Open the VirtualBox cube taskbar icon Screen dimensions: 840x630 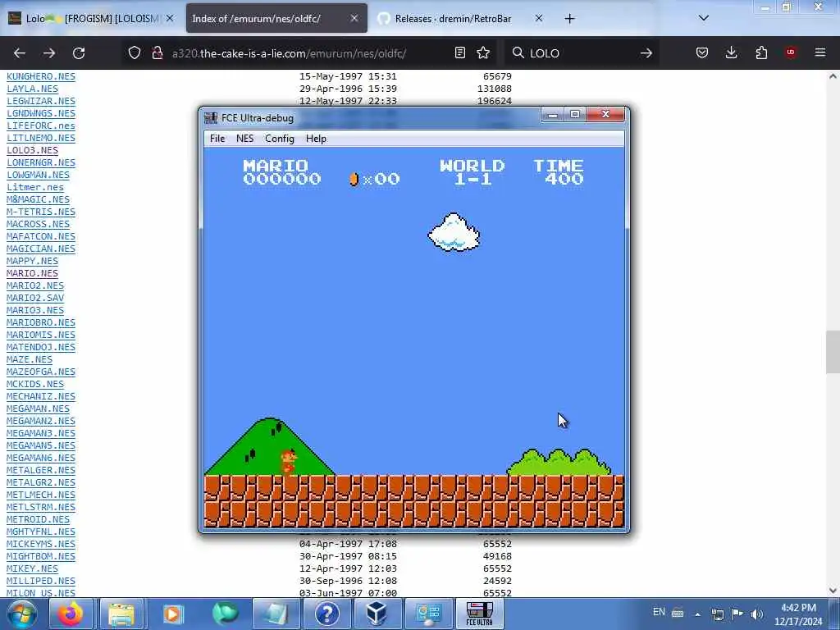(x=377, y=614)
